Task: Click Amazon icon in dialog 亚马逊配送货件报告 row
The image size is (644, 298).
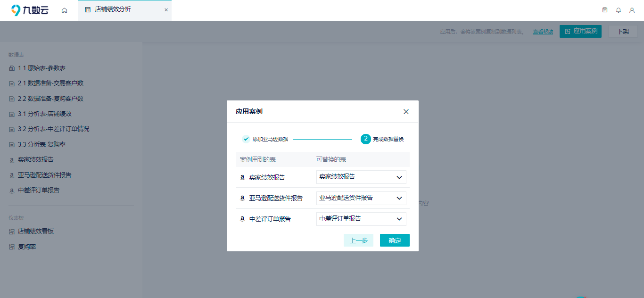Action: 242,199
